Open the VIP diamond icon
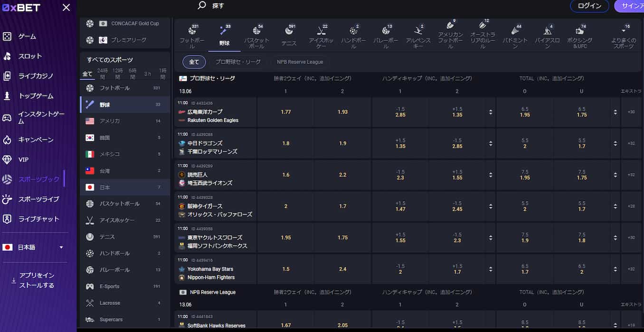 (x=7, y=159)
